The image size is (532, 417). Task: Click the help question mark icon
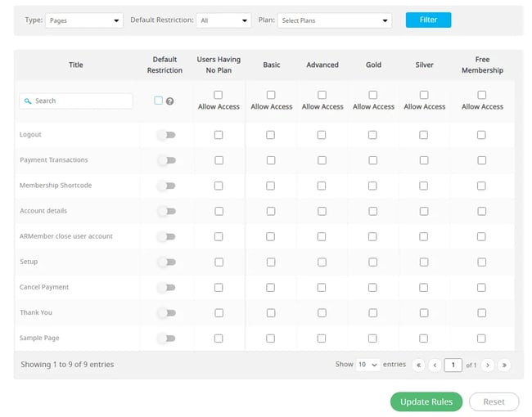(169, 101)
